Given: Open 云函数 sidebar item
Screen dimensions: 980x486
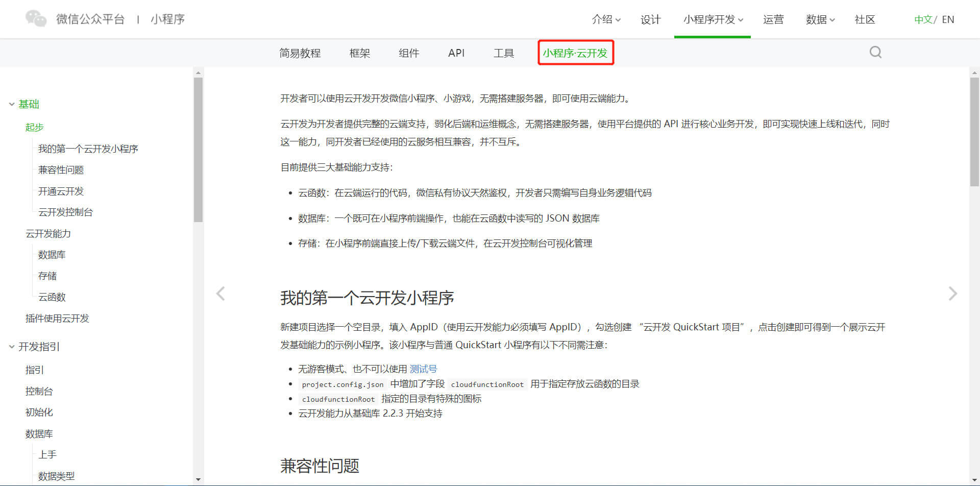Looking at the screenshot, I should tap(52, 297).
